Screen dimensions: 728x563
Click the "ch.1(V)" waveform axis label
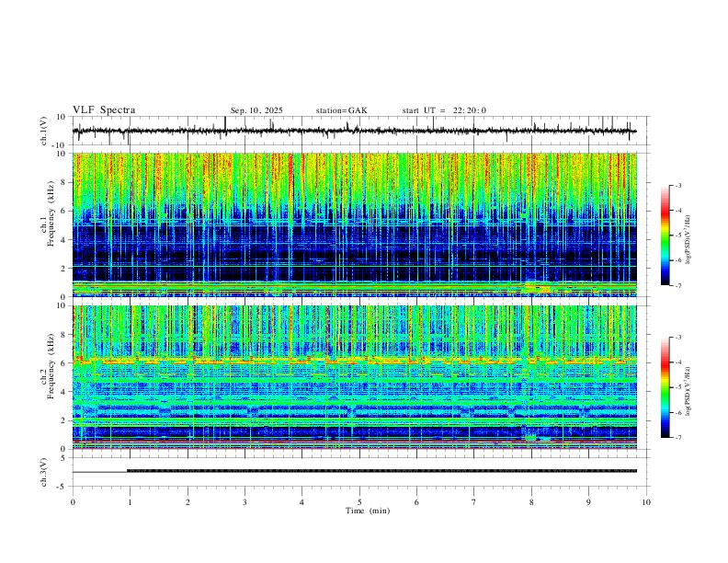(44, 131)
